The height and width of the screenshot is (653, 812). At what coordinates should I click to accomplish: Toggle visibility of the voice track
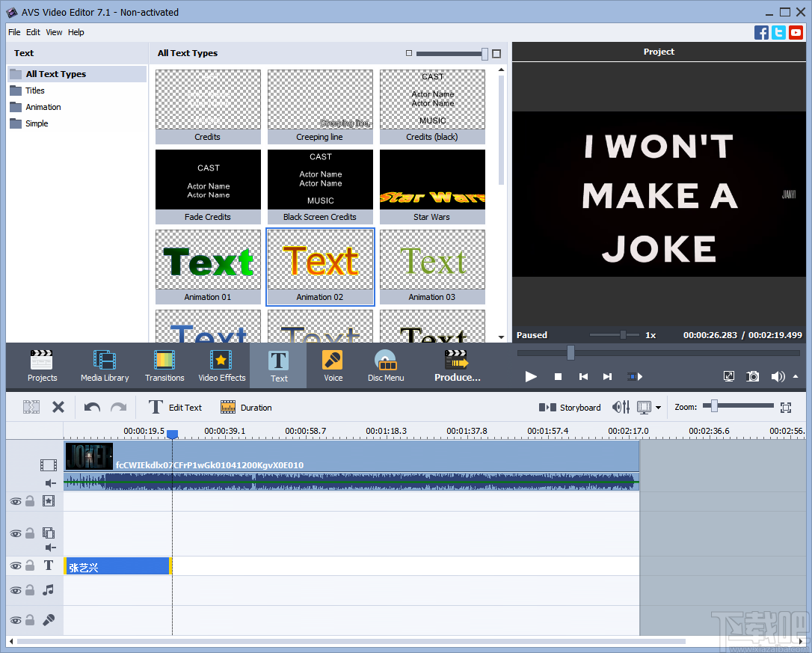(16, 620)
